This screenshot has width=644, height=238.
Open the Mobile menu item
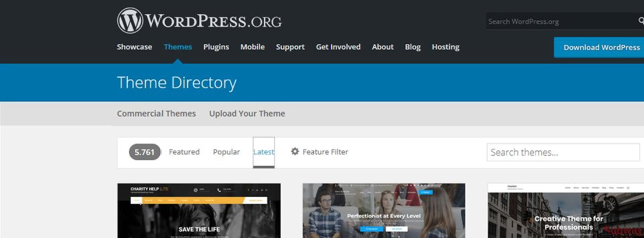coord(253,47)
